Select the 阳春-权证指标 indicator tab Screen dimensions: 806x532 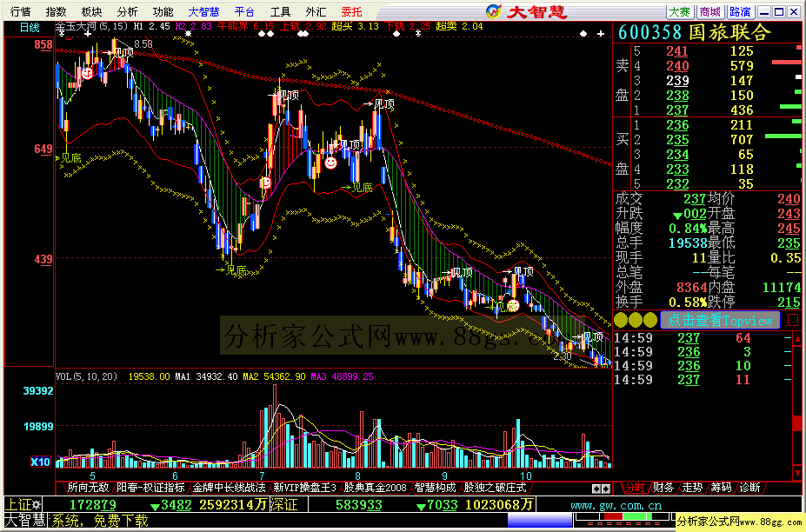click(150, 488)
